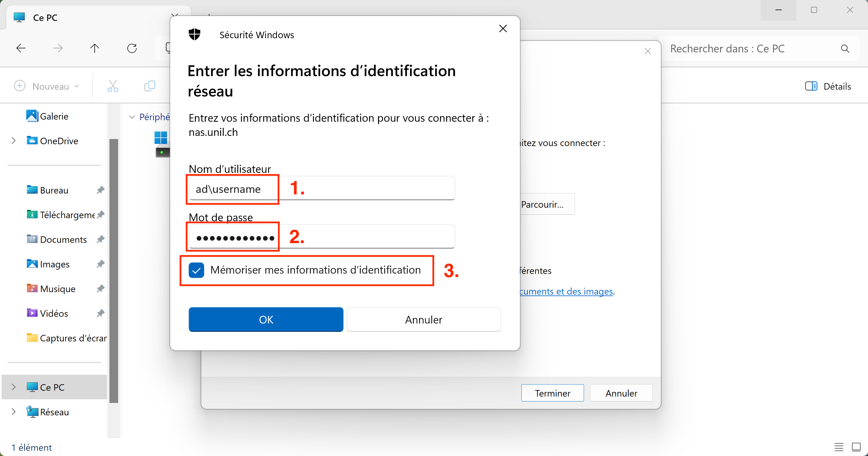Click the back navigation arrow
Viewport: 868px width, 456px height.
coord(21,48)
